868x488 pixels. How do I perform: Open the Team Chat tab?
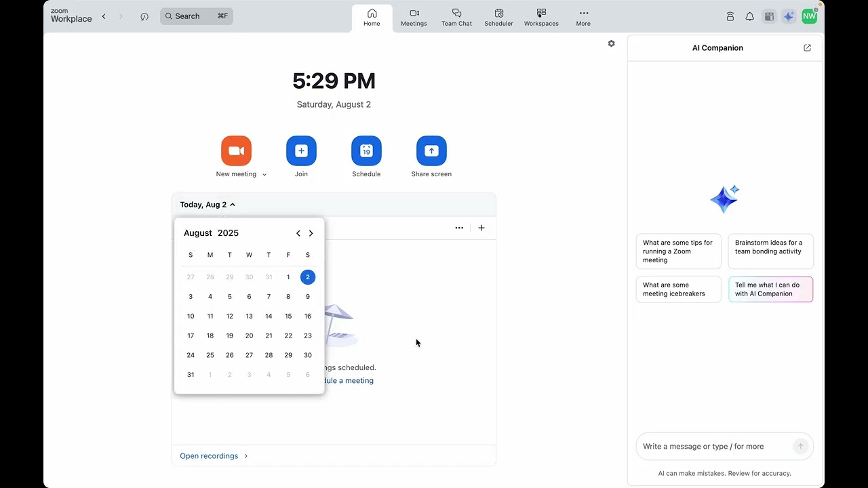[x=456, y=18]
